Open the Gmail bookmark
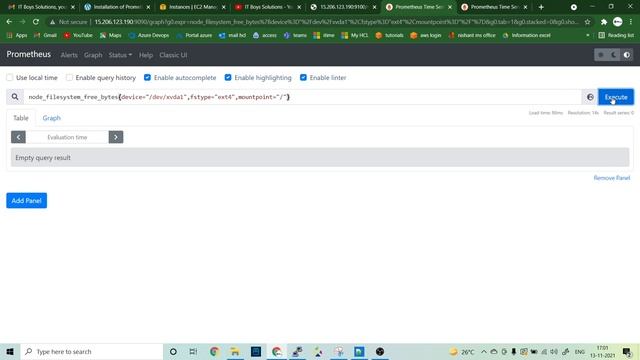This screenshot has width=640, height=360. 45,35
